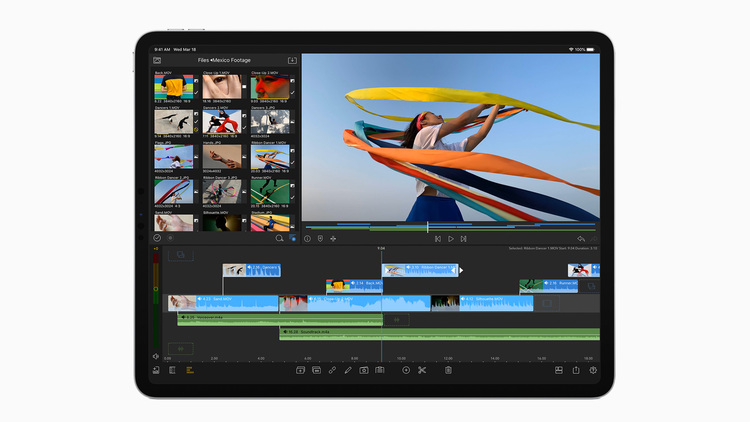Image resolution: width=750 pixels, height=422 pixels.
Task: Select the Sand.MOV clip on main track
Action: 223,303
